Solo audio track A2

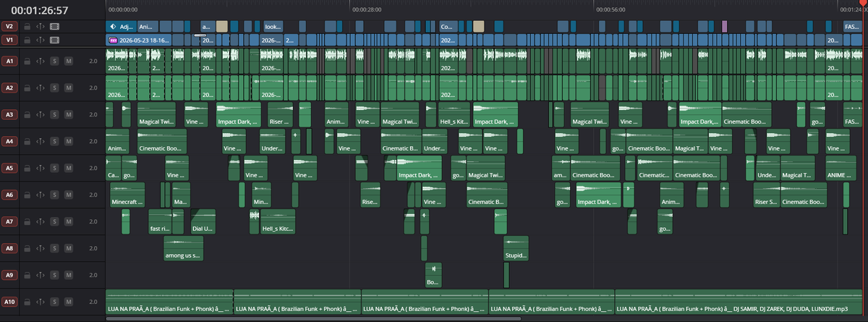tap(55, 88)
